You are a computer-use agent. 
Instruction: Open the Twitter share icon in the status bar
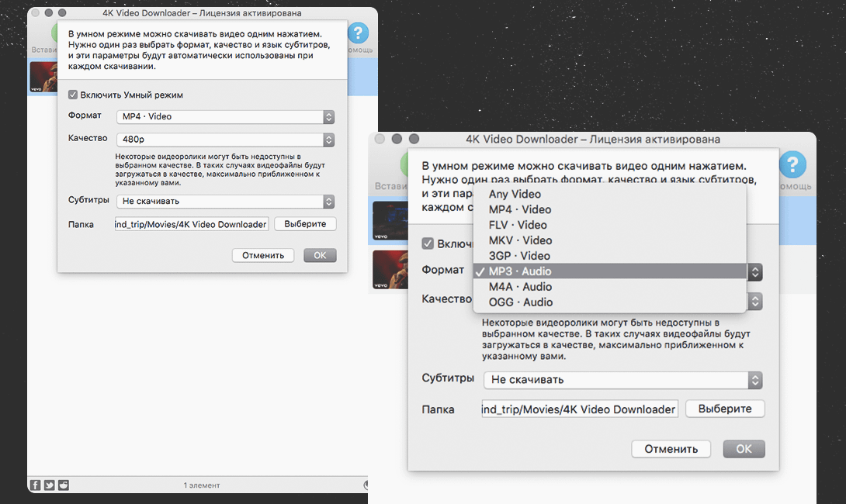click(x=49, y=485)
